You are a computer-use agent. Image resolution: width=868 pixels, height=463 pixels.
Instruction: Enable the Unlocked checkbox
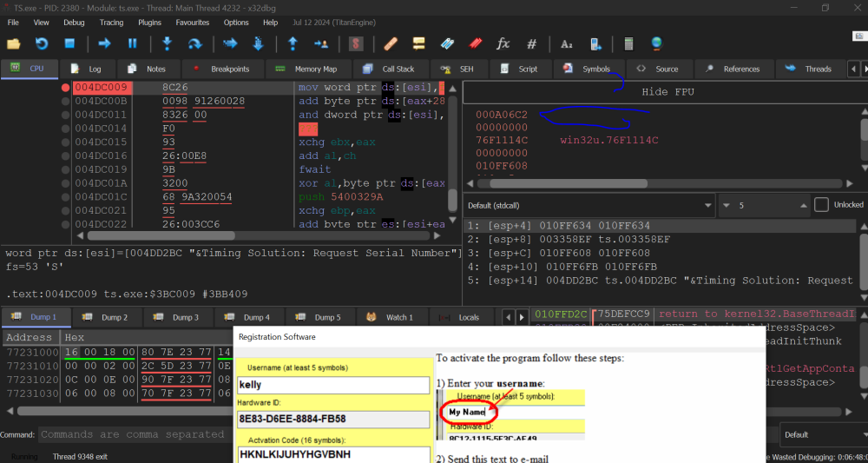(x=821, y=205)
